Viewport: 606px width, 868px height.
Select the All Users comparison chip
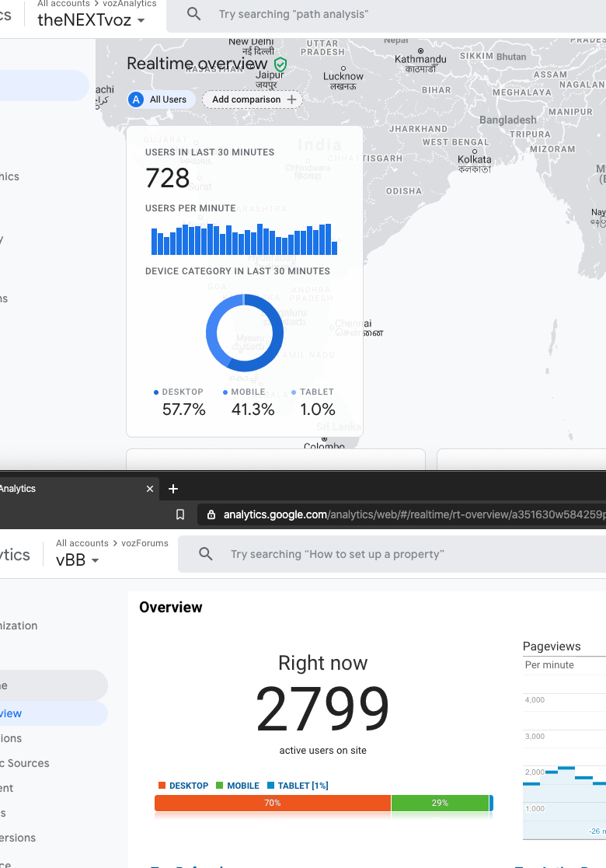pos(162,99)
